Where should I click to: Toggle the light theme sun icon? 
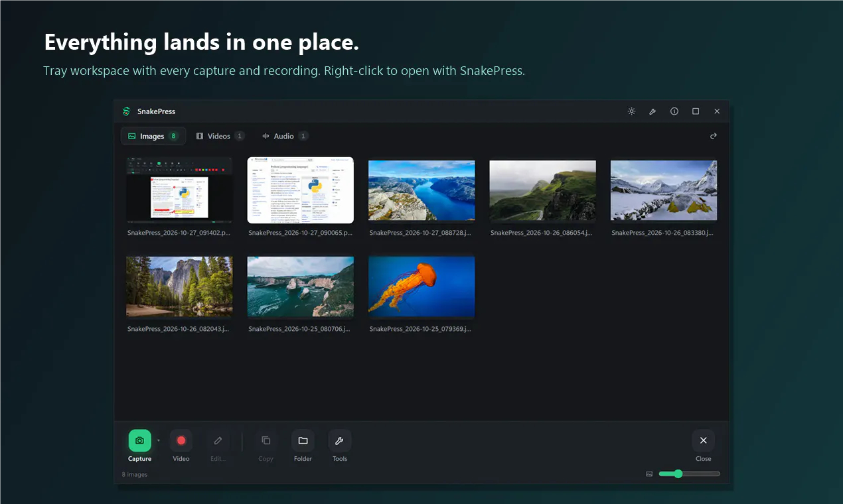(x=631, y=111)
